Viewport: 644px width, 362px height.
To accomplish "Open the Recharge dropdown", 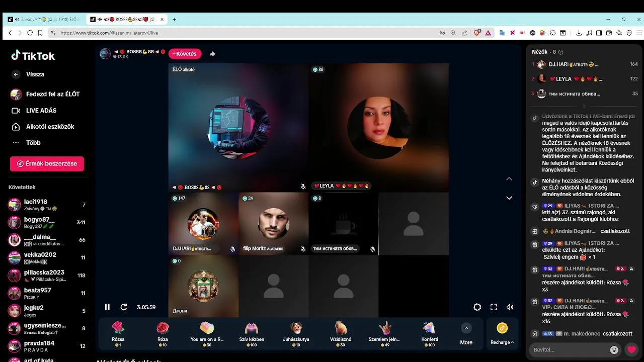I will pos(502,334).
